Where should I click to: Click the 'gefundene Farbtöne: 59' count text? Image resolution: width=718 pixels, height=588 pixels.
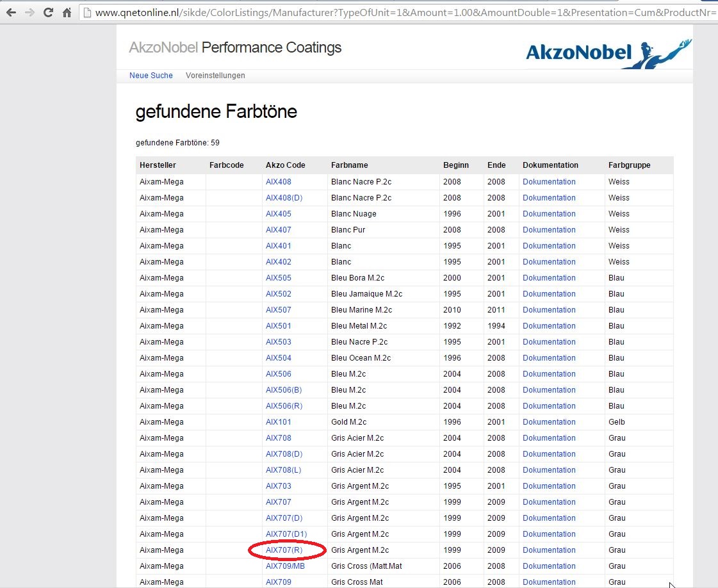pos(177,143)
